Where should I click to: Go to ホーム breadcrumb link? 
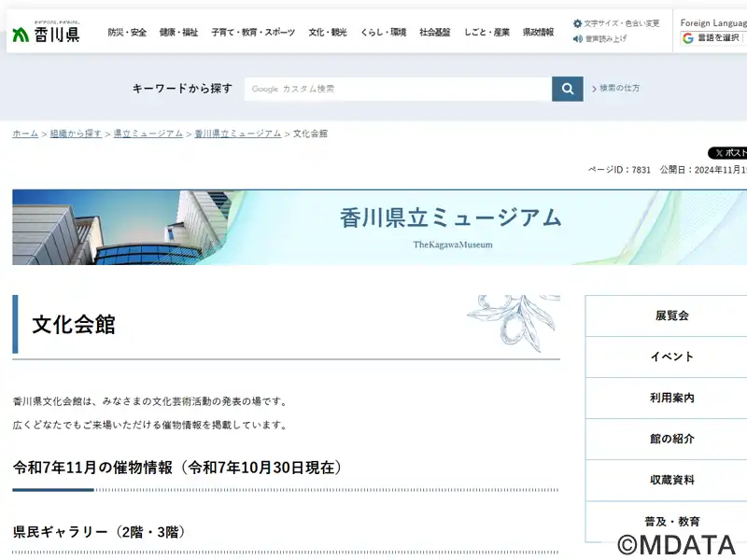point(25,133)
